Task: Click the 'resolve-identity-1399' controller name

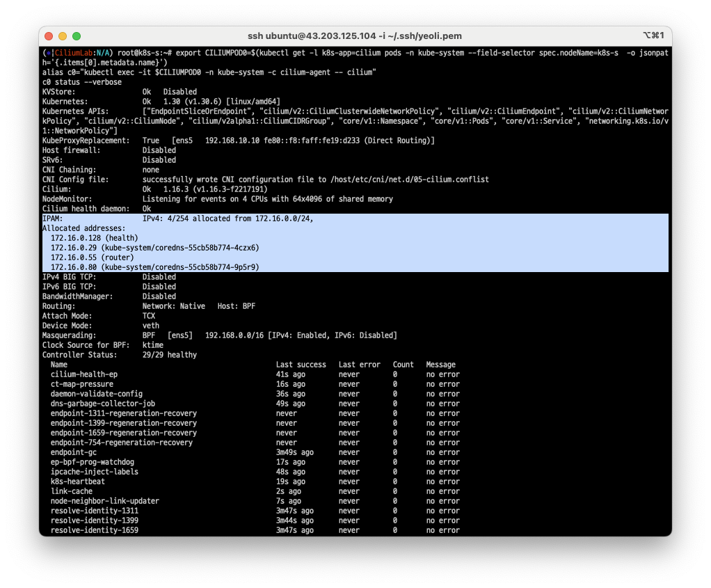Action: [x=95, y=521]
